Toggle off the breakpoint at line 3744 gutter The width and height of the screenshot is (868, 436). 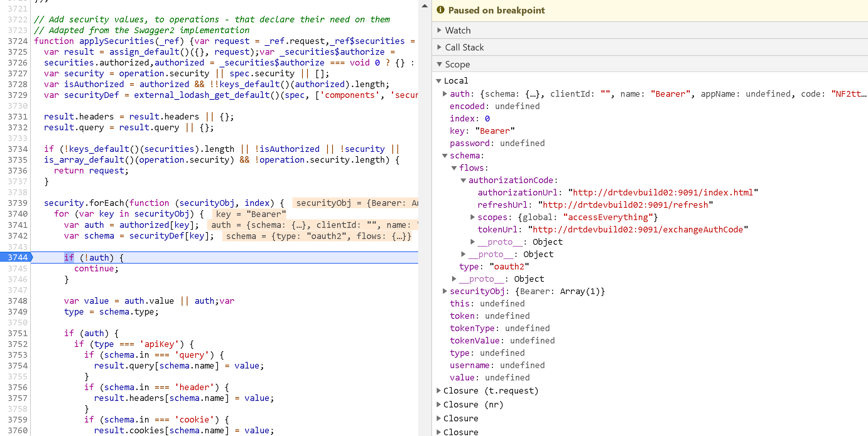[17, 257]
